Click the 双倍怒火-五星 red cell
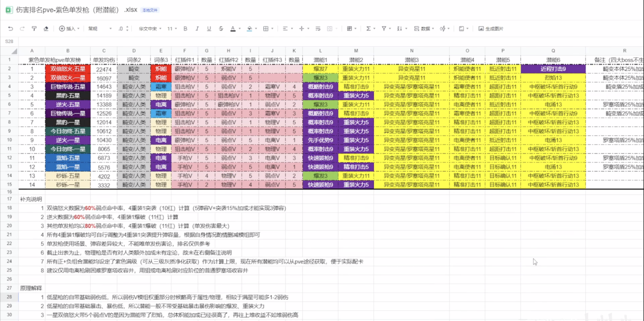Screen dimensions: 644x321 (x=68, y=69)
